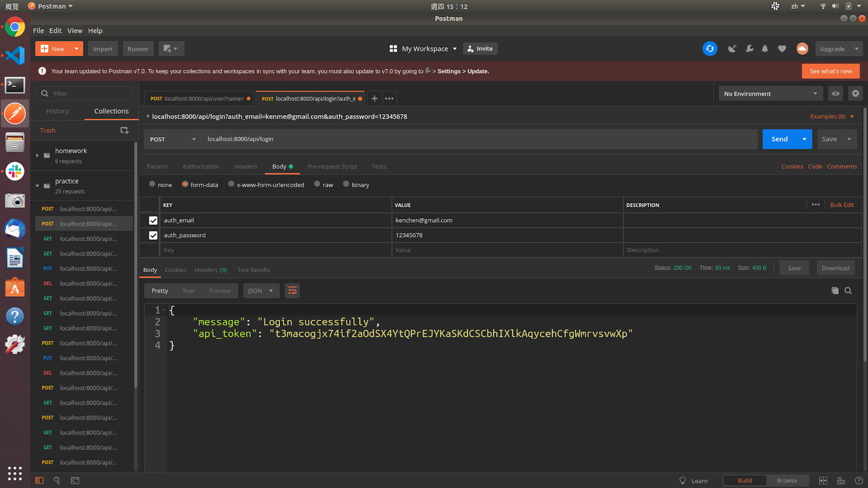Click the Invite button

click(x=480, y=49)
